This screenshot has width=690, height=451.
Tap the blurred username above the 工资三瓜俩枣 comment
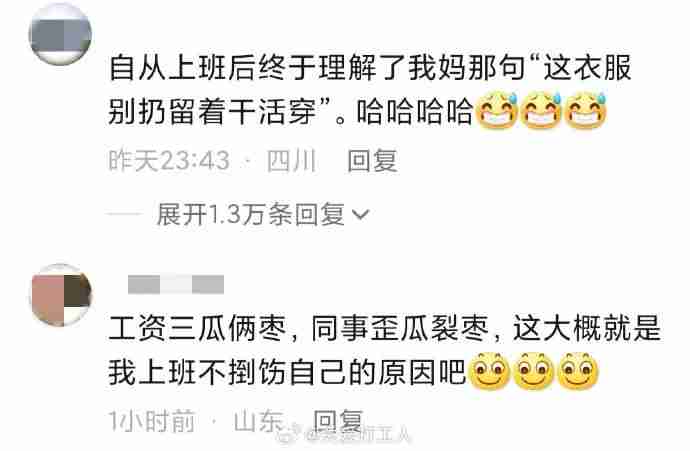176,284
